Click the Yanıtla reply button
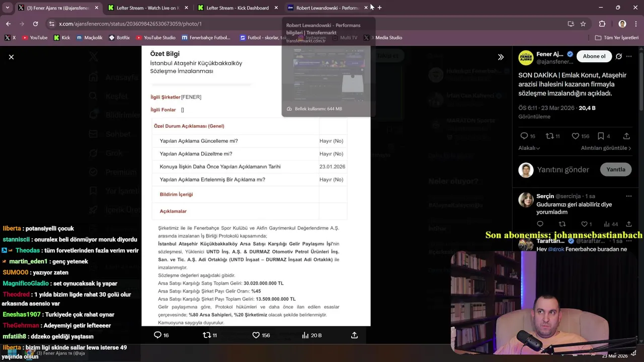Screen dimensions: 644x362 (615, 169)
